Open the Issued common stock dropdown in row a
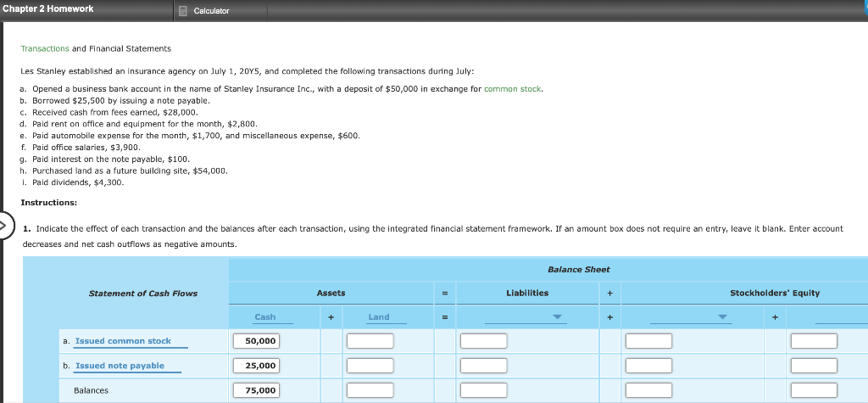 click(131, 341)
